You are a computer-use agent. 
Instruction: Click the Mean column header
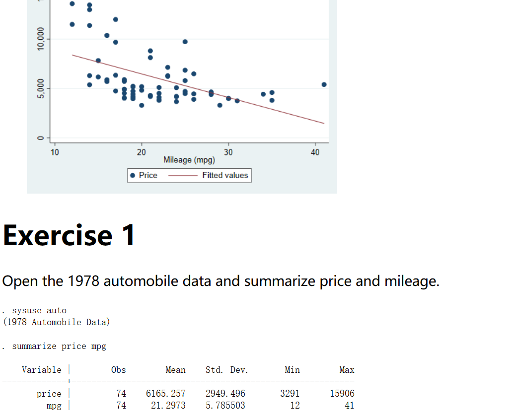click(x=175, y=370)
